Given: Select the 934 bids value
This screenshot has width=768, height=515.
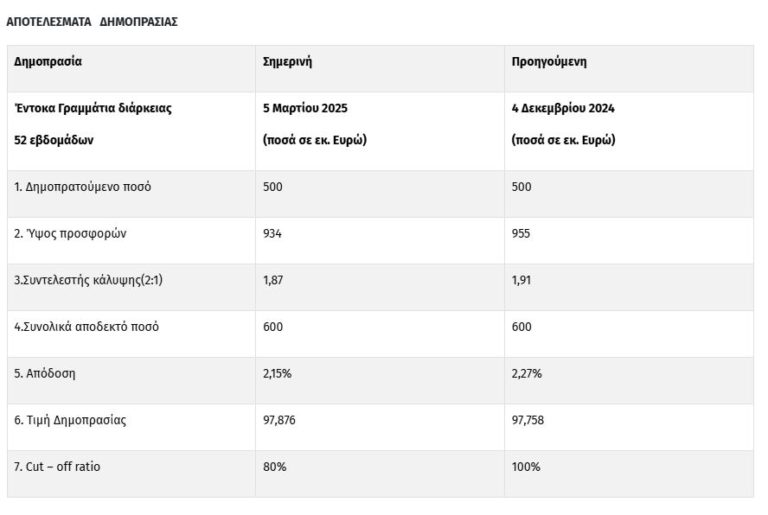Looking at the screenshot, I should 272,234.
